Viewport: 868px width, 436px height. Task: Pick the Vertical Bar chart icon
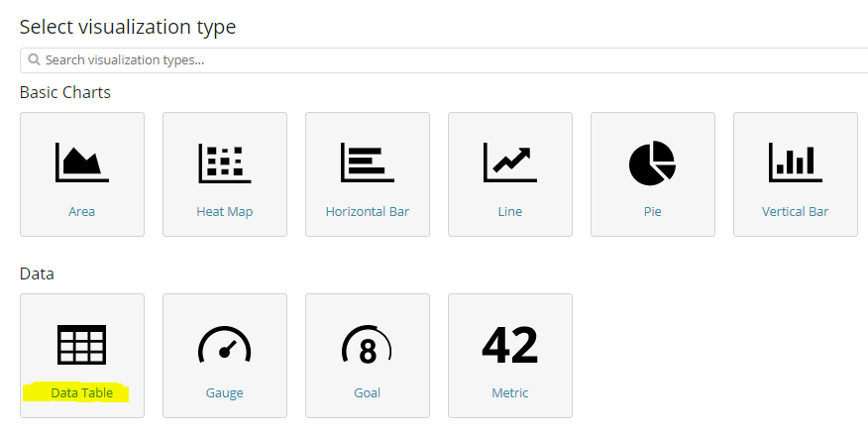tap(796, 163)
